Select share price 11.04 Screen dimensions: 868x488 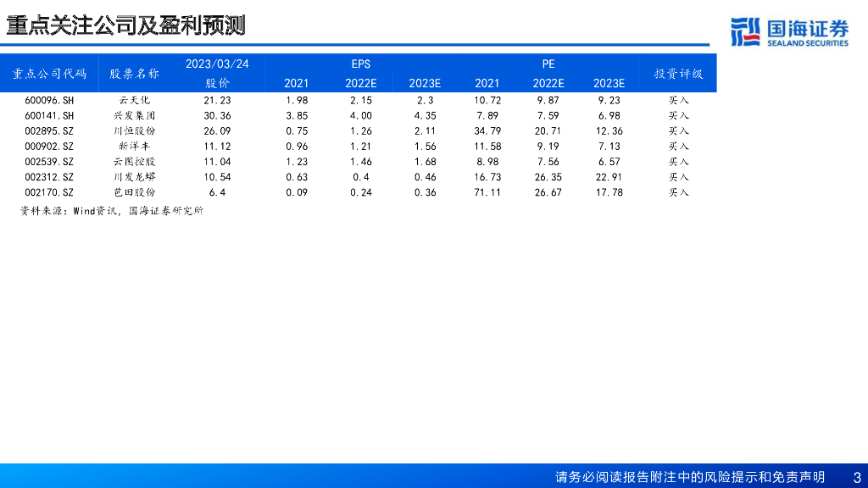[x=217, y=162]
